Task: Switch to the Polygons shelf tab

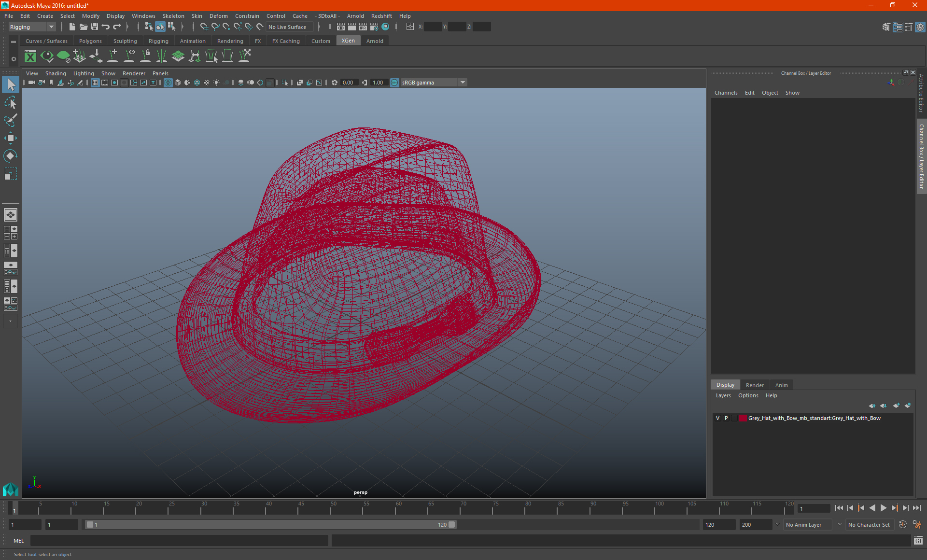Action: (90, 41)
